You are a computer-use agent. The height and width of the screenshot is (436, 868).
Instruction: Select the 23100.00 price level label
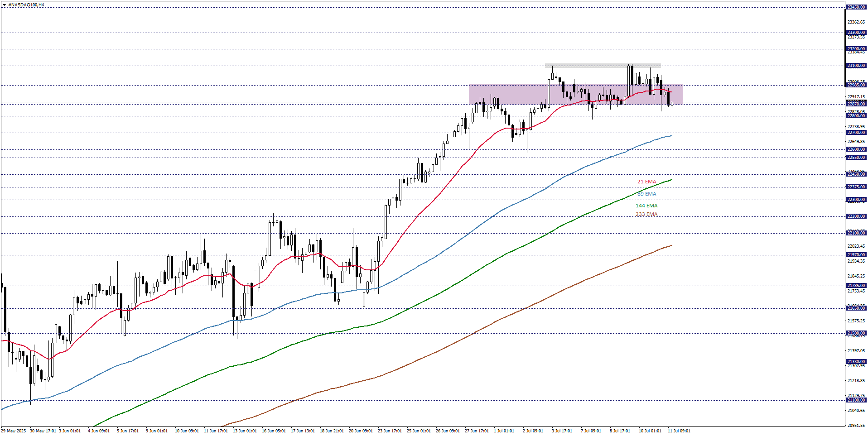[856, 66]
